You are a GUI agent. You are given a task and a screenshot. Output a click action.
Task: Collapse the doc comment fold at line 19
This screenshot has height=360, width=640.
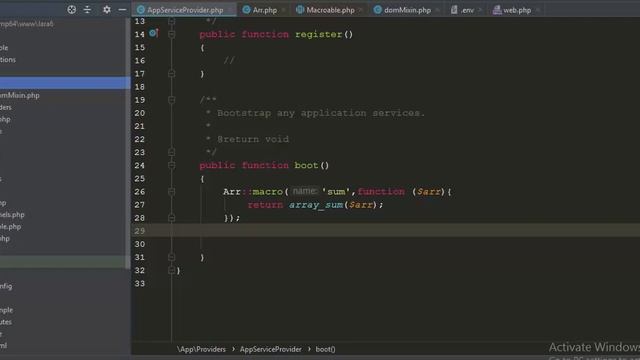click(171, 100)
